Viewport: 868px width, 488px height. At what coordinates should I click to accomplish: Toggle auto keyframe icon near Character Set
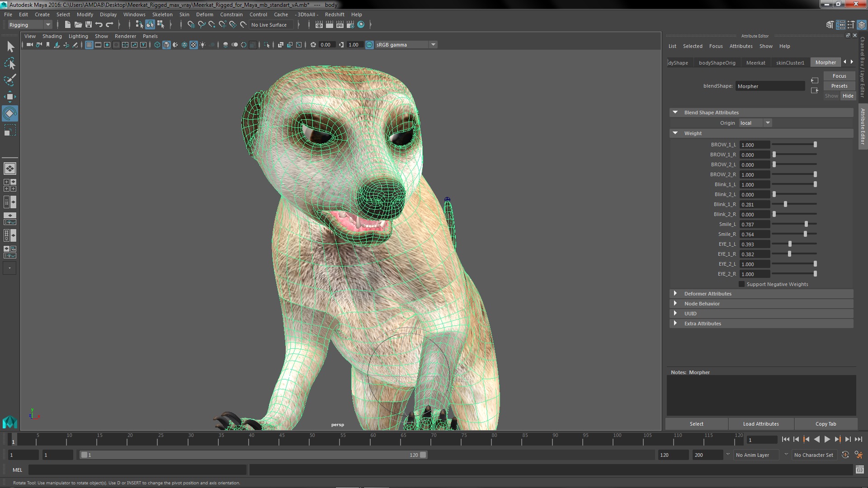tap(845, 455)
